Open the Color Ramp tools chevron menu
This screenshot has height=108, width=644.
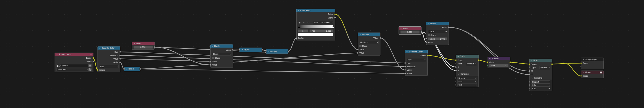(308, 23)
